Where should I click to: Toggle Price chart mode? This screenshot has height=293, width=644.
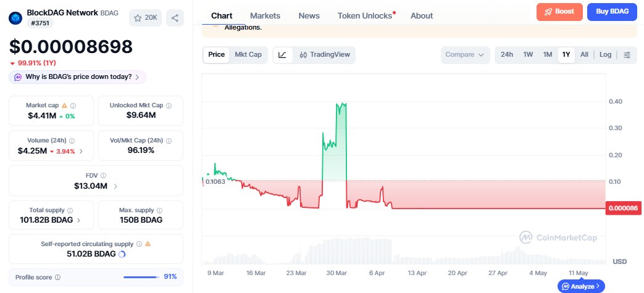pos(217,55)
